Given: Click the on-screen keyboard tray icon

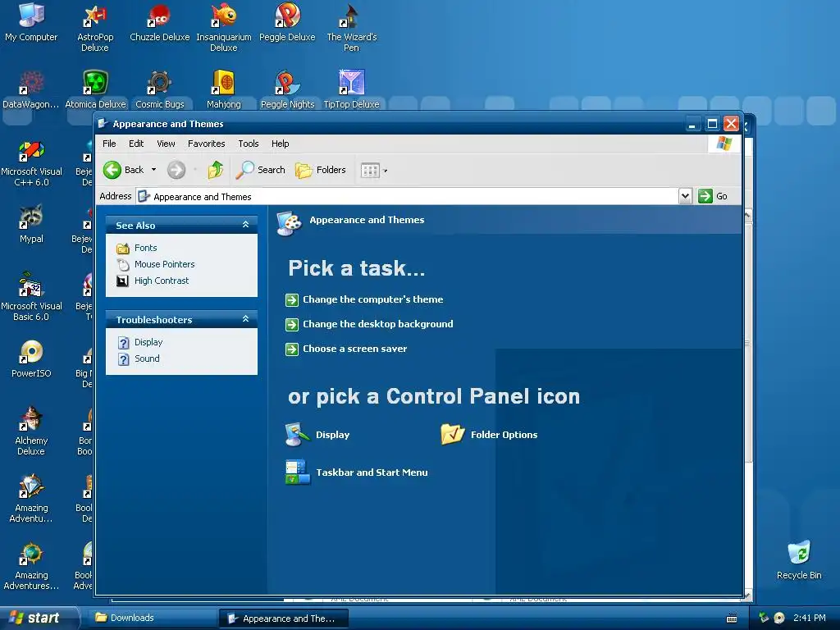Looking at the screenshot, I should pyautogui.click(x=732, y=619).
